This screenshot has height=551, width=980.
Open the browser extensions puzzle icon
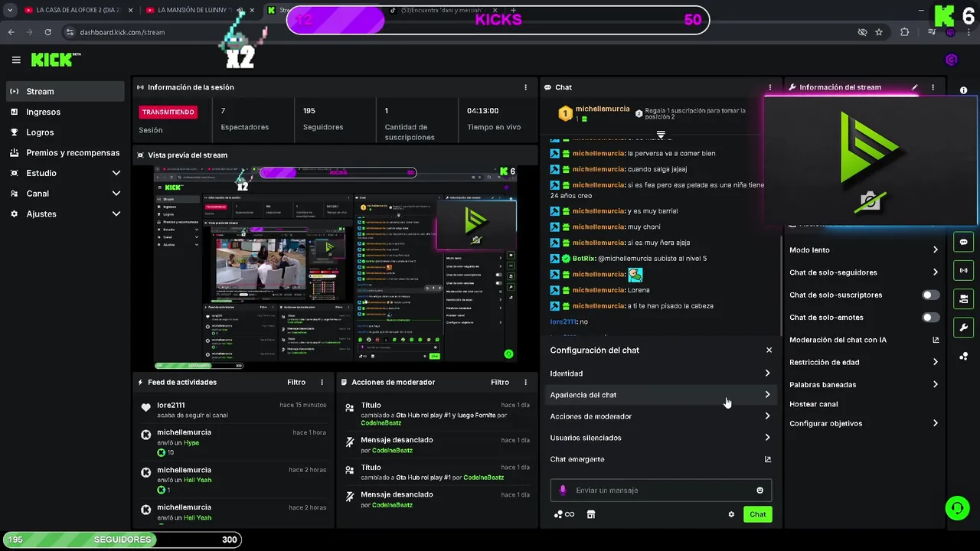click(x=905, y=32)
